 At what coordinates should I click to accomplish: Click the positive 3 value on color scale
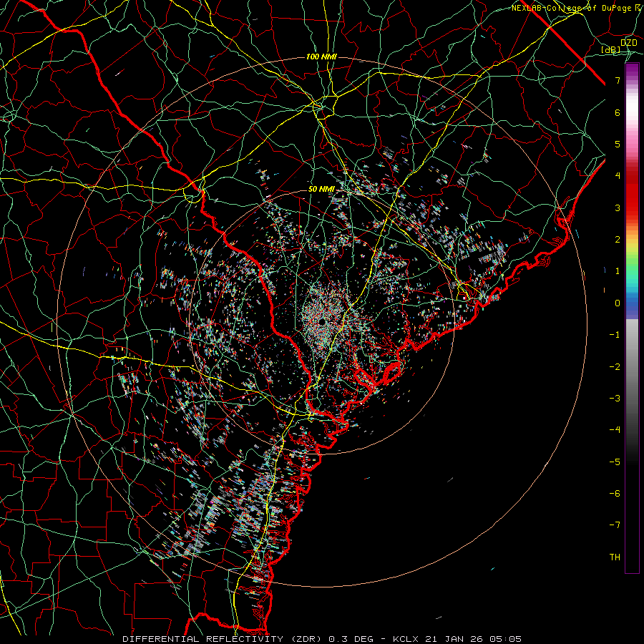[x=618, y=208]
